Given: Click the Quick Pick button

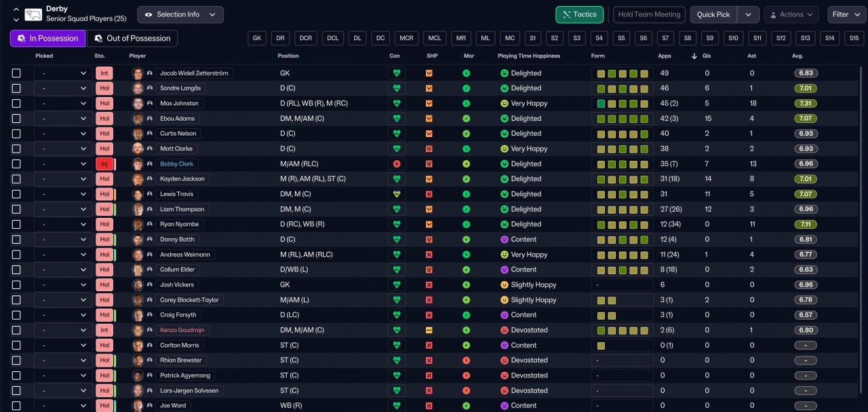Looking at the screenshot, I should click(713, 14).
